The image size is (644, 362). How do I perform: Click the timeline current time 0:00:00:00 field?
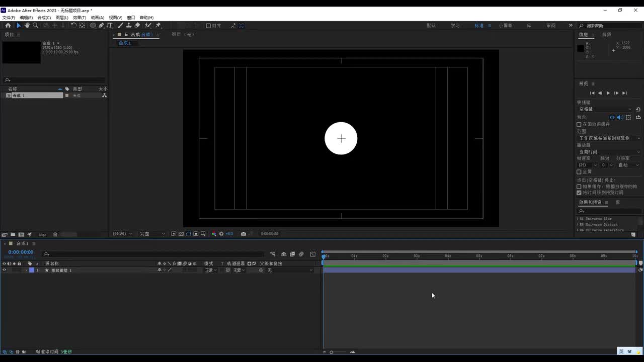[x=21, y=252]
